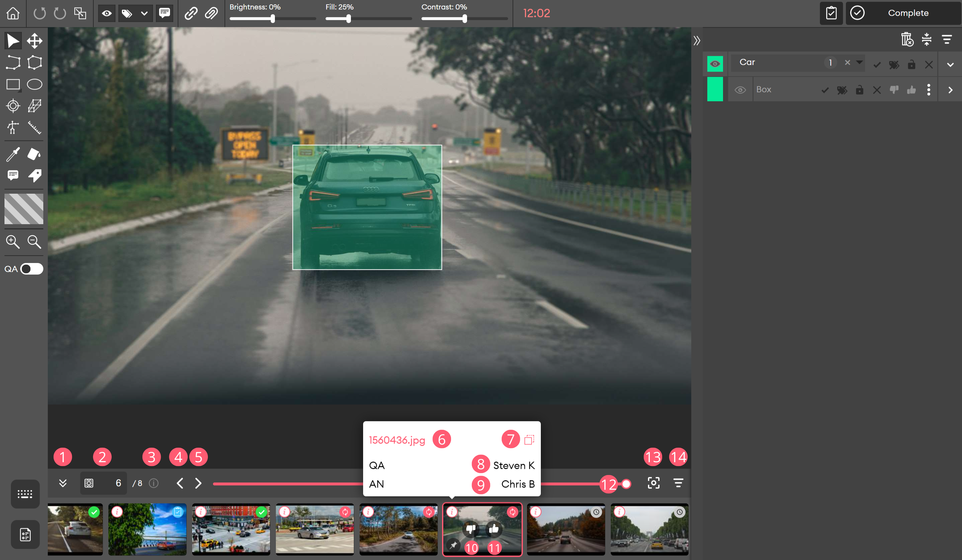Collapse the thumbnail strip double chevron
Viewport: 962px width, 560px height.
[x=63, y=483]
